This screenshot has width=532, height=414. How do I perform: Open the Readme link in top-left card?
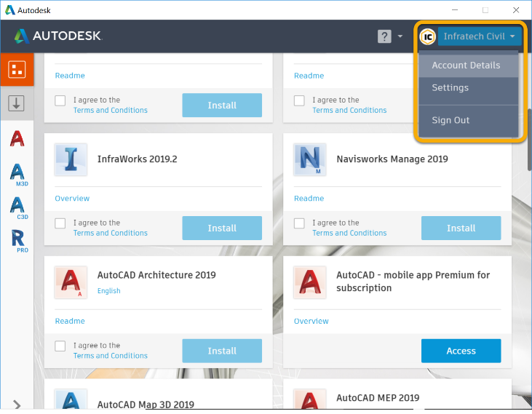(x=70, y=76)
